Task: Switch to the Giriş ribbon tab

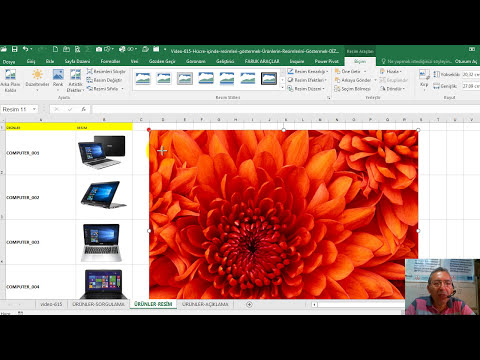Action: coord(31,61)
